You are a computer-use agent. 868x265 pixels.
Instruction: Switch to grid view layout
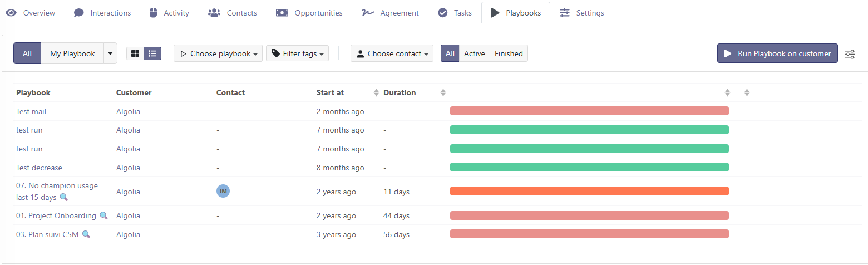tap(135, 53)
